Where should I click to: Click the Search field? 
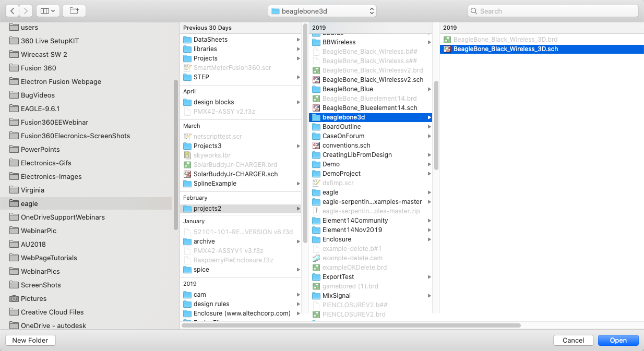point(553,11)
